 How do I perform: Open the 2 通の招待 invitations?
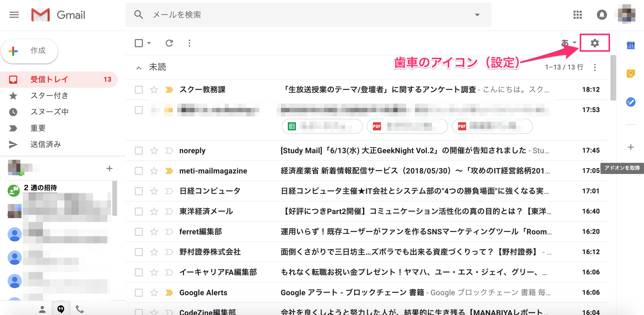click(40, 188)
